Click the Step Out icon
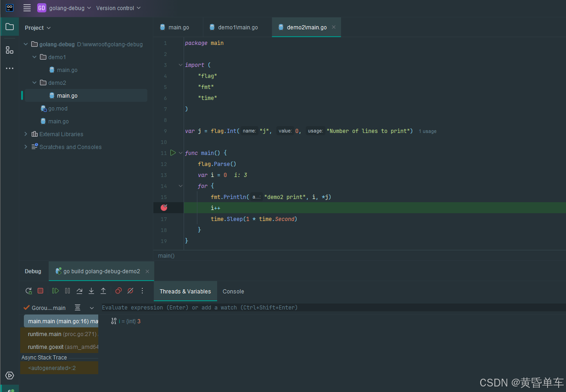566x392 pixels. (x=103, y=291)
